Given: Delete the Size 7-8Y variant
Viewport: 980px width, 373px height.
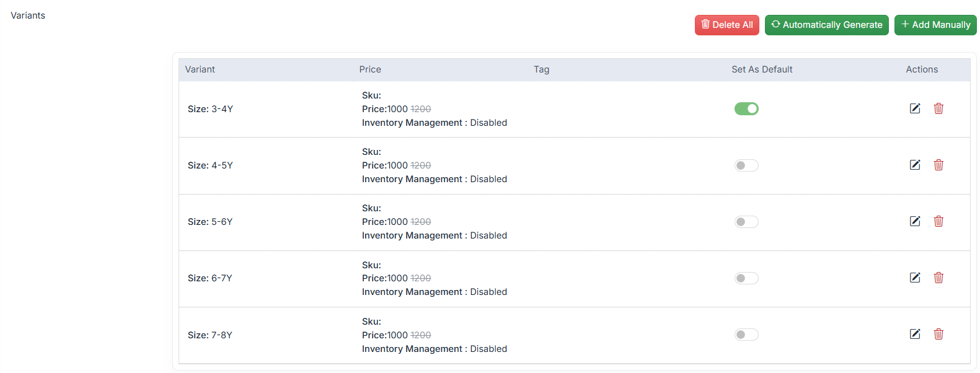Looking at the screenshot, I should pos(938,334).
